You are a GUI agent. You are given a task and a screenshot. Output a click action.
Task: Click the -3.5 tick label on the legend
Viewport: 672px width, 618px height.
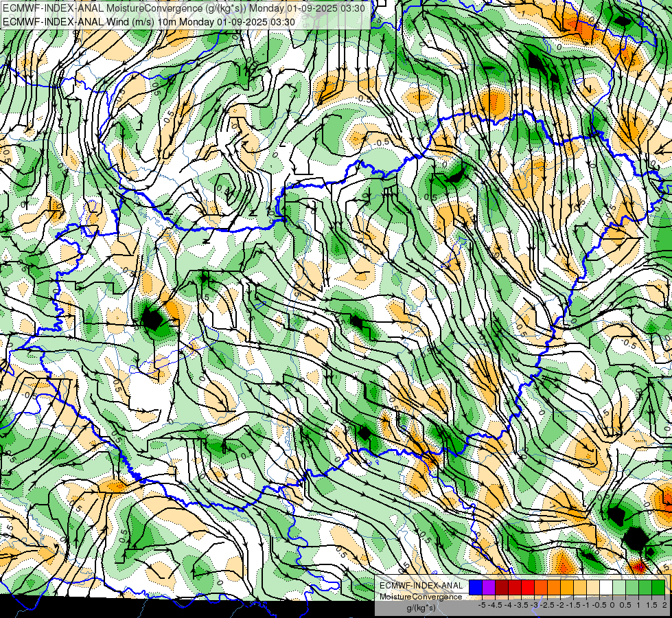521,605
